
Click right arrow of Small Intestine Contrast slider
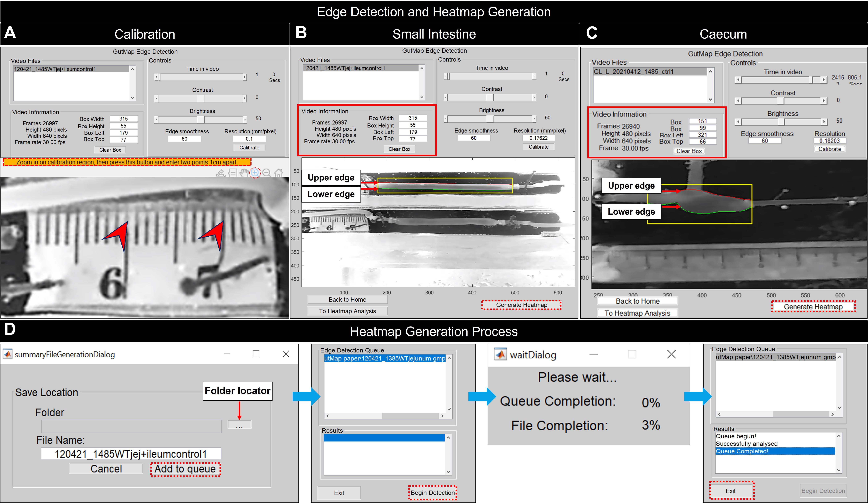click(534, 98)
